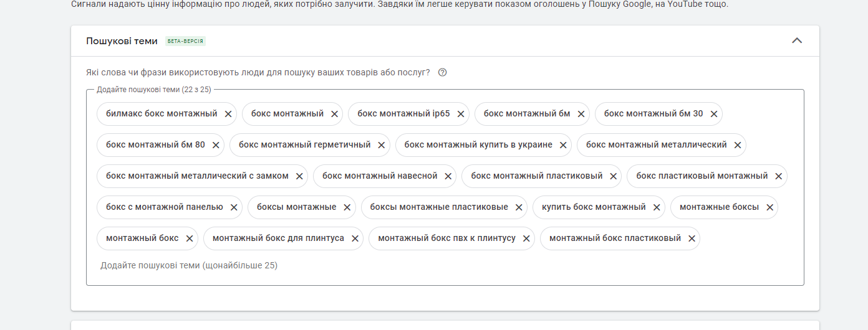Click the Пошукові теми section header title
Viewport: 868px width, 330px height.
[x=122, y=41]
